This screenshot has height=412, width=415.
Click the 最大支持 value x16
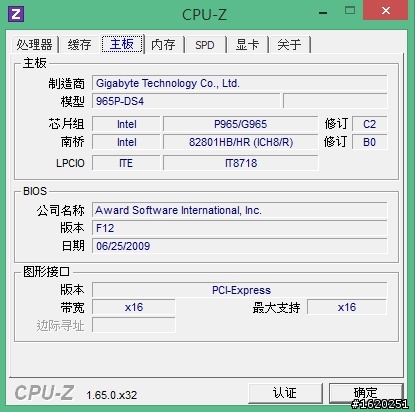[347, 307]
